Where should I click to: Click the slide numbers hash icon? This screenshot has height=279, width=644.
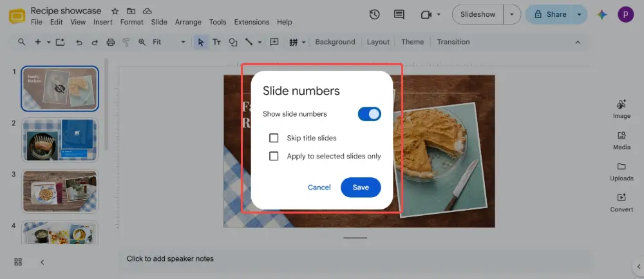[293, 42]
